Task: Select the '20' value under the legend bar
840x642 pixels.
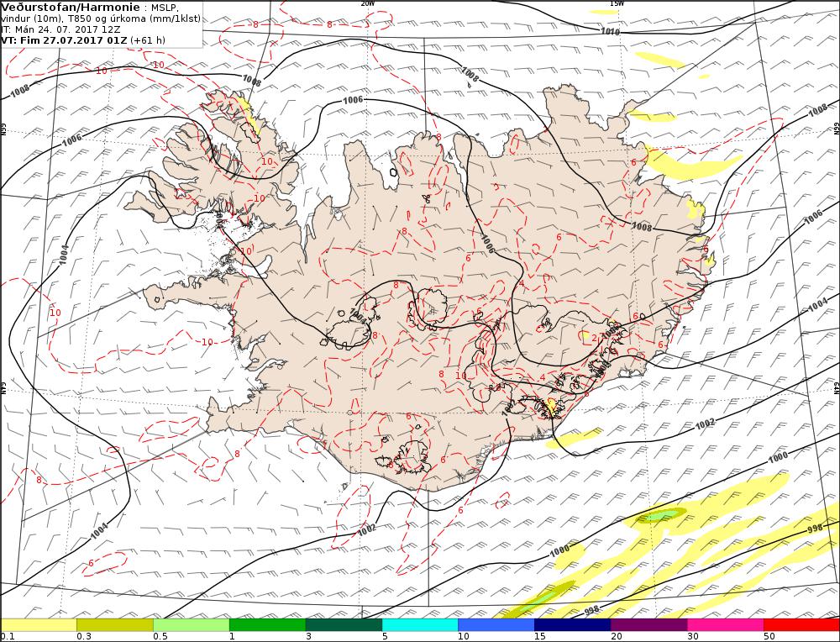Action: click(617, 637)
